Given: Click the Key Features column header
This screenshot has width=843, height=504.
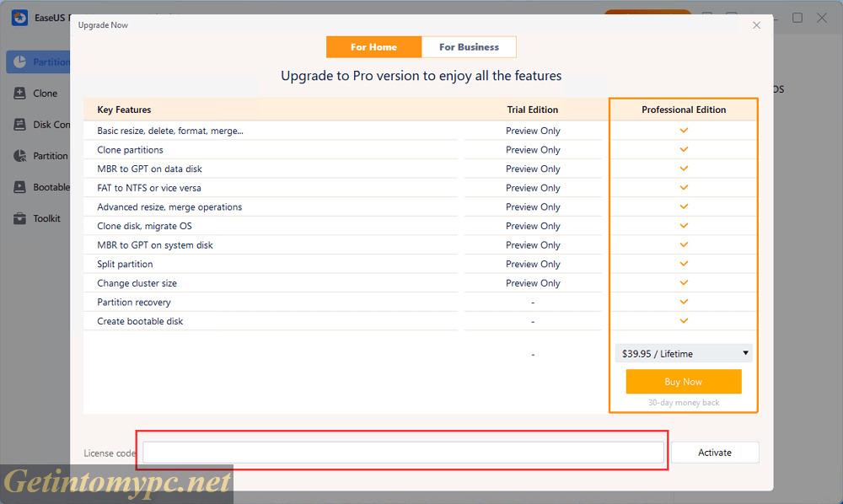Looking at the screenshot, I should click(124, 110).
